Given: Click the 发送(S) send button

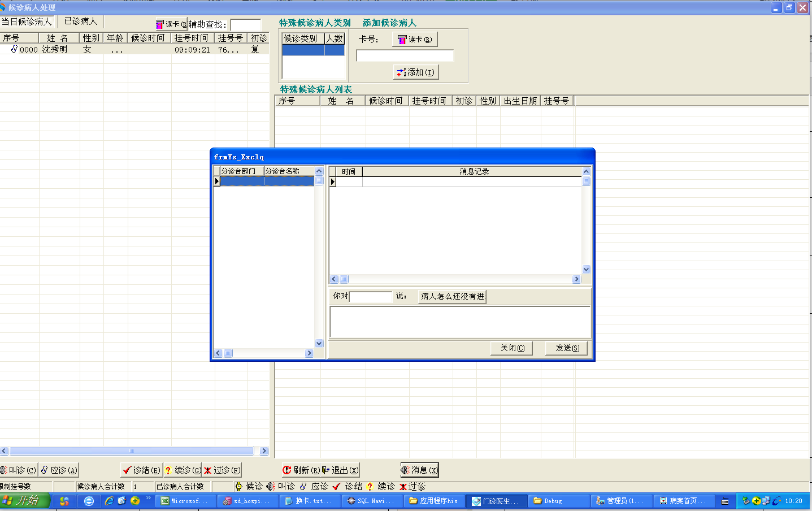Looking at the screenshot, I should pos(567,348).
